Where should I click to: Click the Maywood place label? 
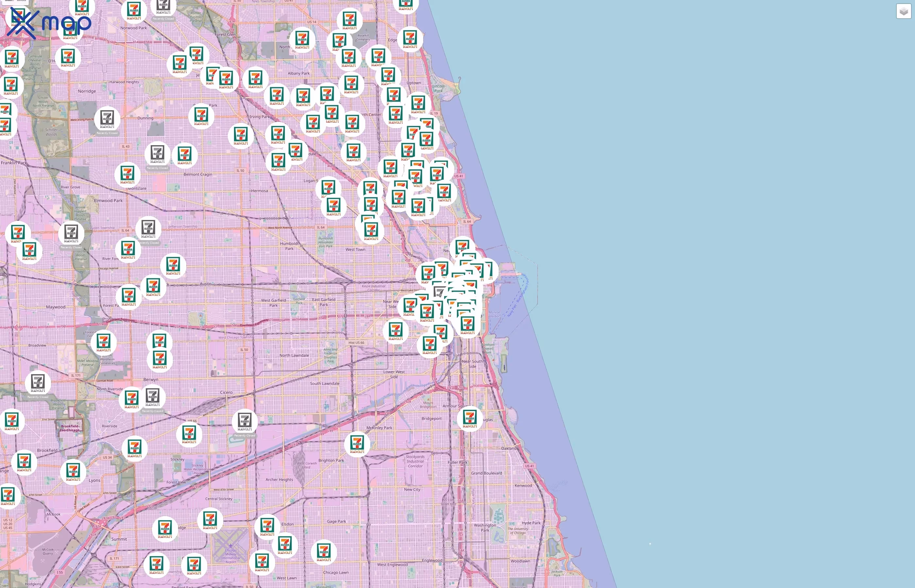point(56,307)
